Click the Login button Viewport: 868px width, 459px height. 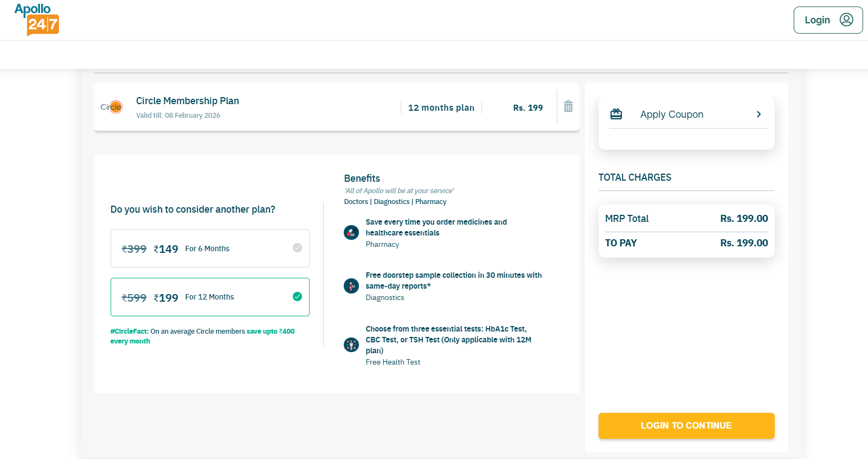click(828, 20)
